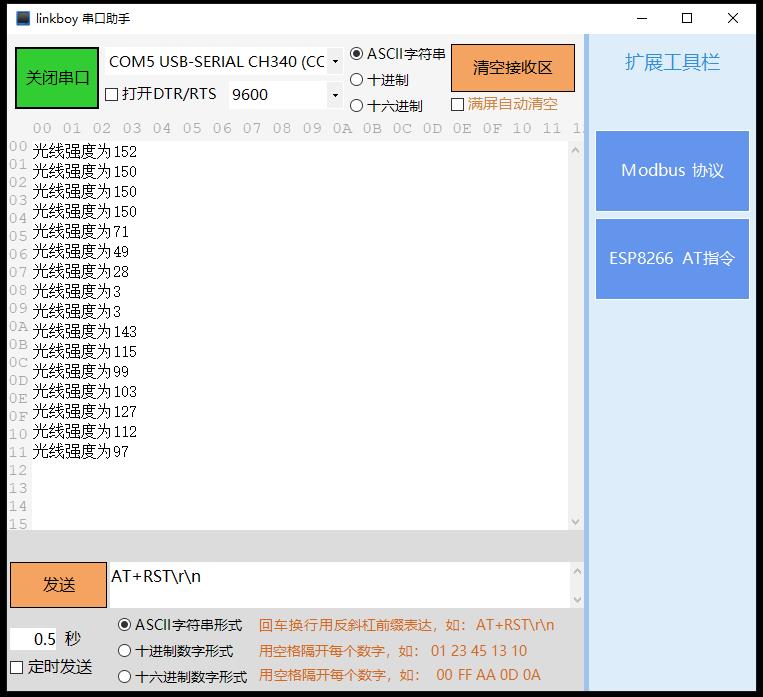
Task: Select ASCII字符串形式 send format
Action: point(125,625)
